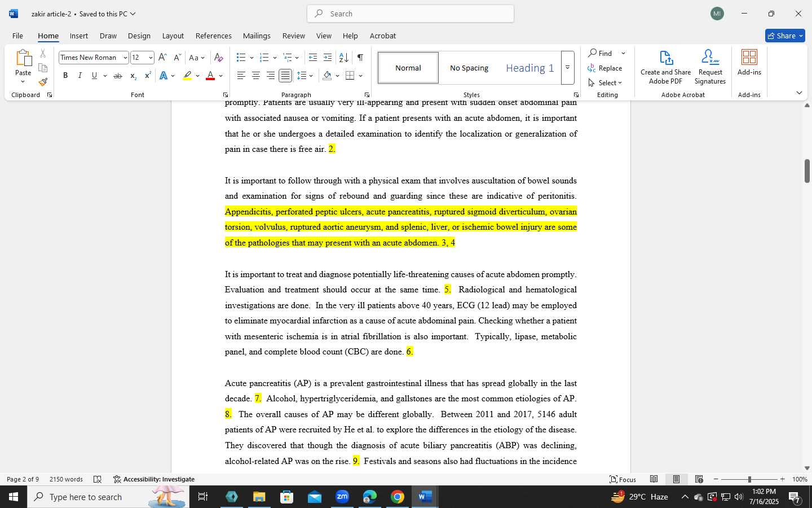Expand the font color dropdown arrow
Screen dimensions: 812x508
pos(221,76)
